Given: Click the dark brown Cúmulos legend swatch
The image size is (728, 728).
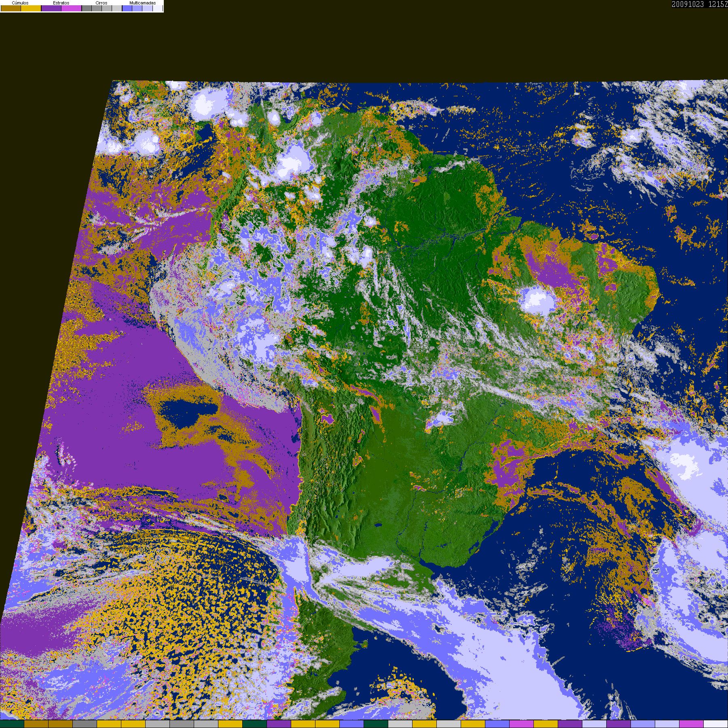Looking at the screenshot, I should point(11,8).
